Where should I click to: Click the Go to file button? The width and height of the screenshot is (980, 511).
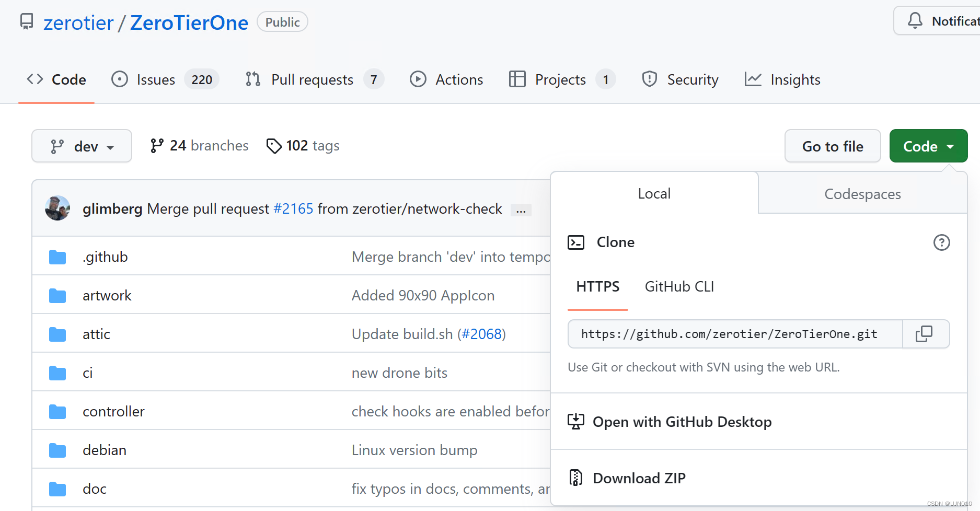(x=833, y=146)
